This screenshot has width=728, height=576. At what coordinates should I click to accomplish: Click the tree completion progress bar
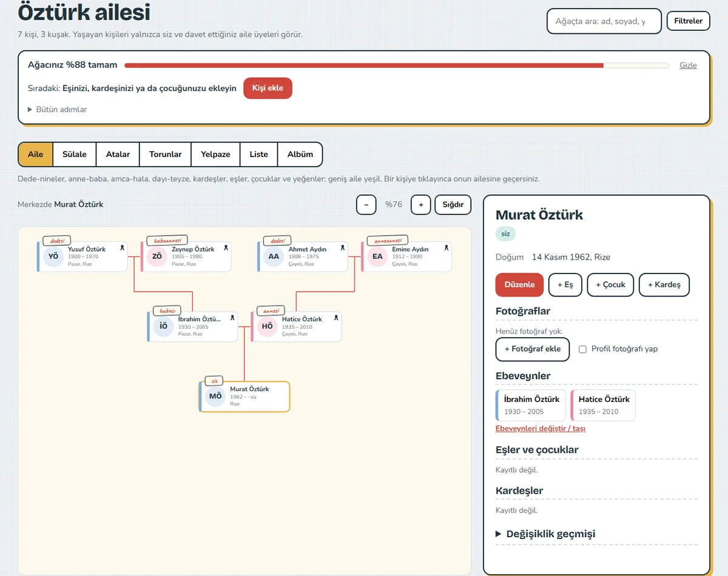click(397, 65)
